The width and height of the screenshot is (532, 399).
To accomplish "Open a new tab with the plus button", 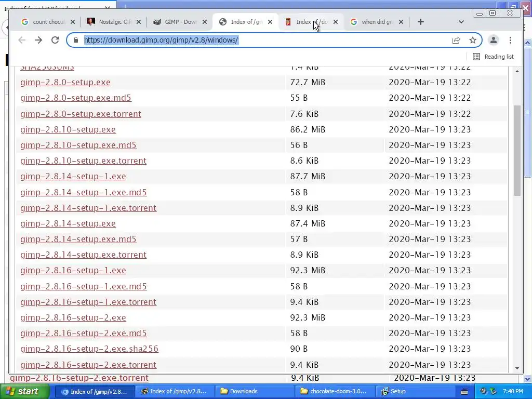I will (421, 22).
